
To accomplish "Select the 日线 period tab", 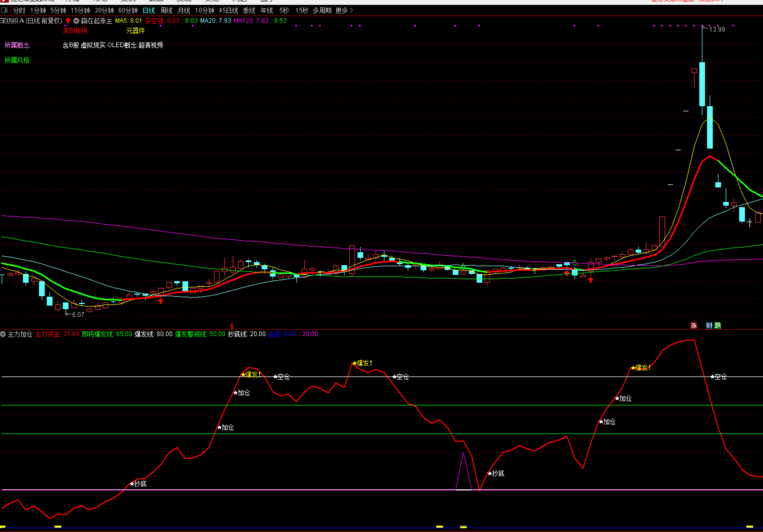I will coord(149,10).
